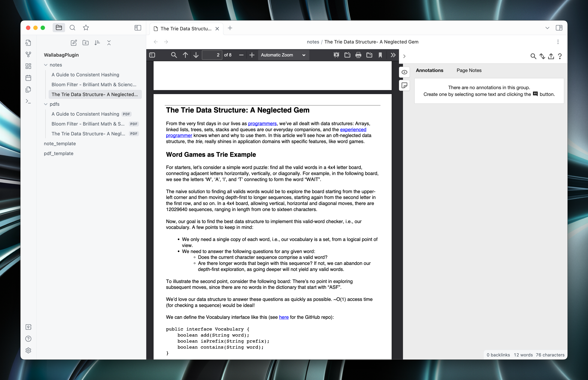The height and width of the screenshot is (380, 588).
Task: Zoom in the PDF with plus button
Action: click(x=252, y=55)
